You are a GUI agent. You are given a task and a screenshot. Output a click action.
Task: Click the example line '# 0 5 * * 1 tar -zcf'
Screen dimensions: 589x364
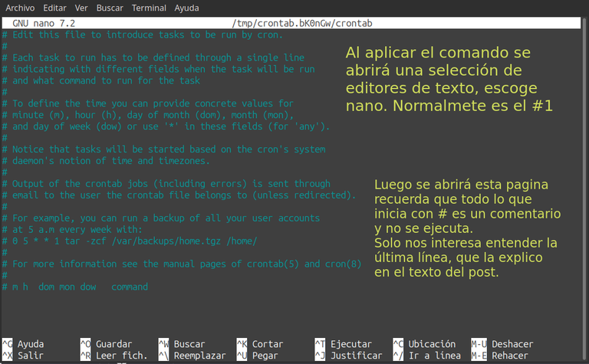(130, 241)
